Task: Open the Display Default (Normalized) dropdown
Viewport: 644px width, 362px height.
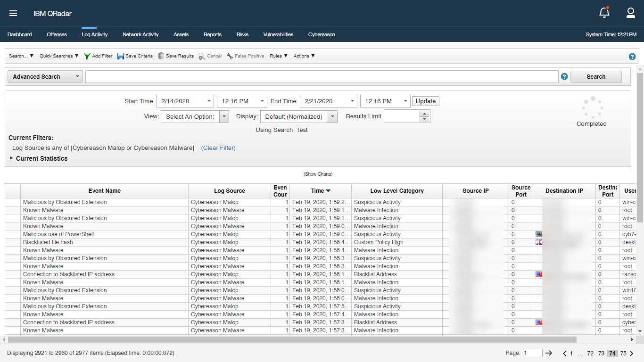Action: point(333,116)
